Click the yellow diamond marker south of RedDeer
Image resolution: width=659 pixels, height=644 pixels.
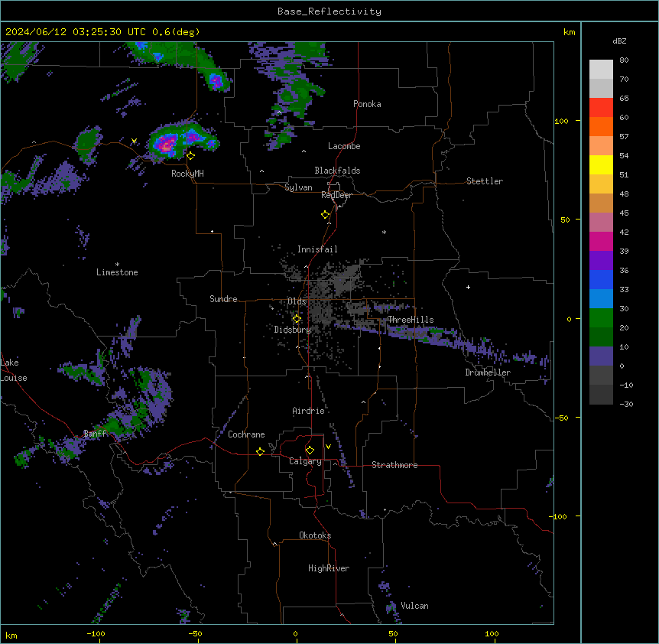coord(326,215)
